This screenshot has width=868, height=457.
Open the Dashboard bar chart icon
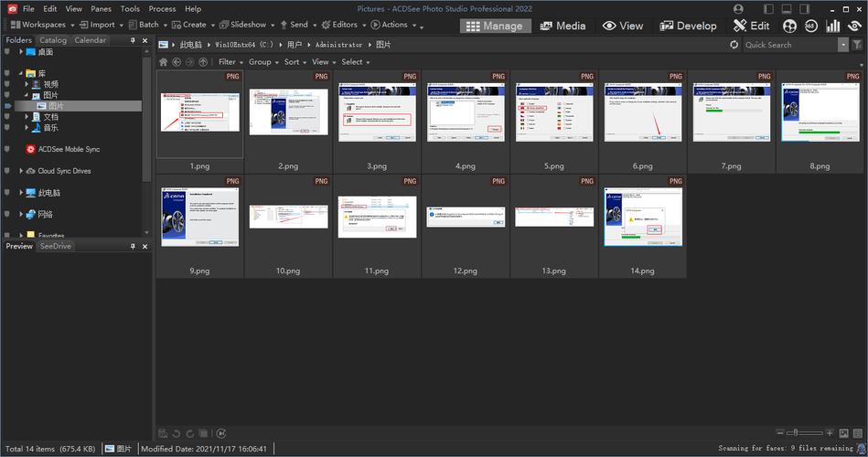pyautogui.click(x=832, y=26)
